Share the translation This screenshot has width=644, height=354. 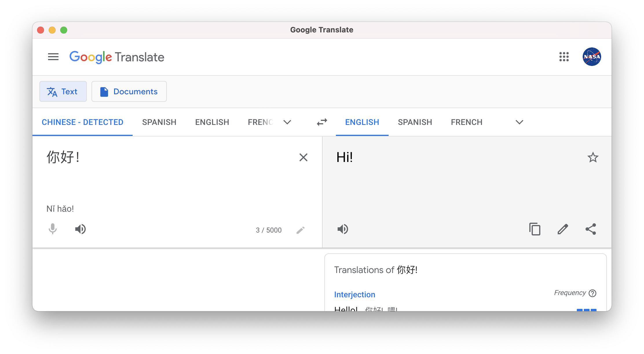click(591, 229)
